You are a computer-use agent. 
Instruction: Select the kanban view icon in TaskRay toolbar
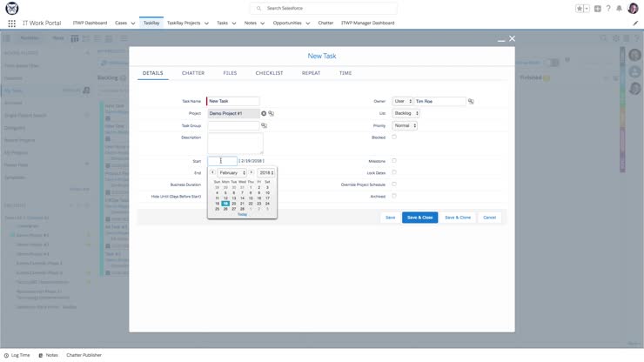tap(74, 38)
